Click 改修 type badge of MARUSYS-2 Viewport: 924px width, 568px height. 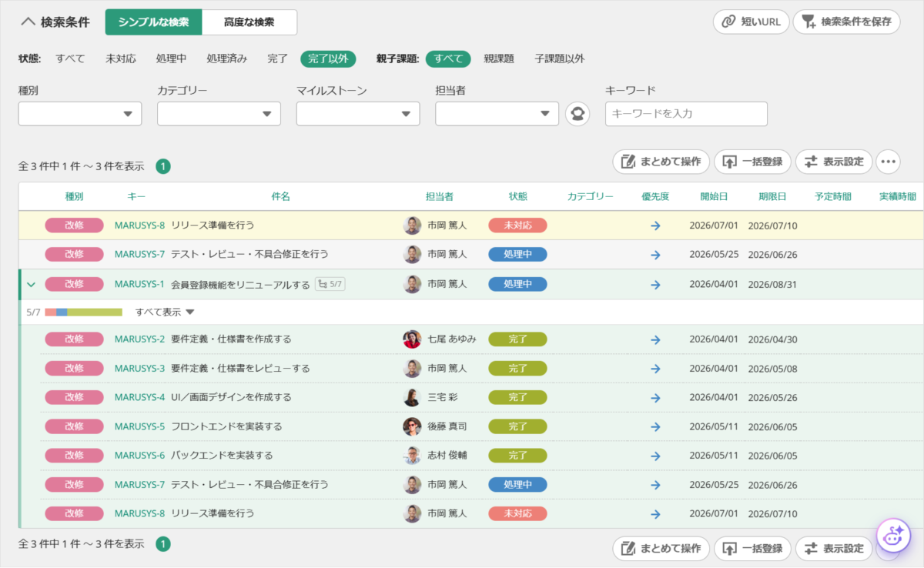[74, 339]
